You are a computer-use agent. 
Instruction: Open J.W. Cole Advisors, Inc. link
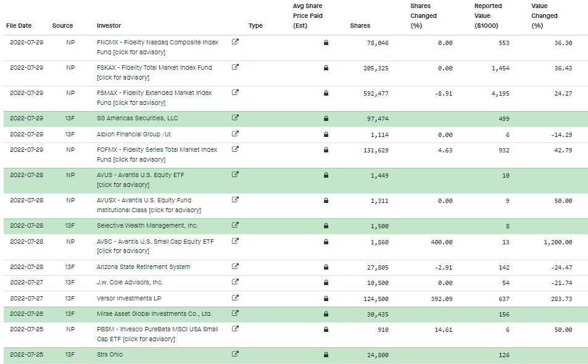pos(130,283)
